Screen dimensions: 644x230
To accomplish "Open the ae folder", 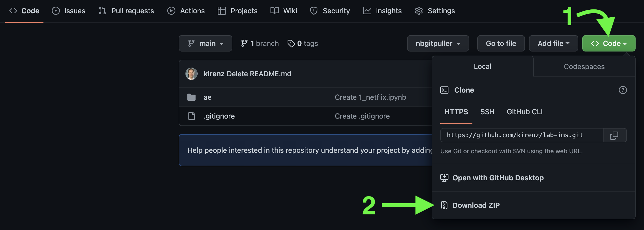I will pos(208,97).
